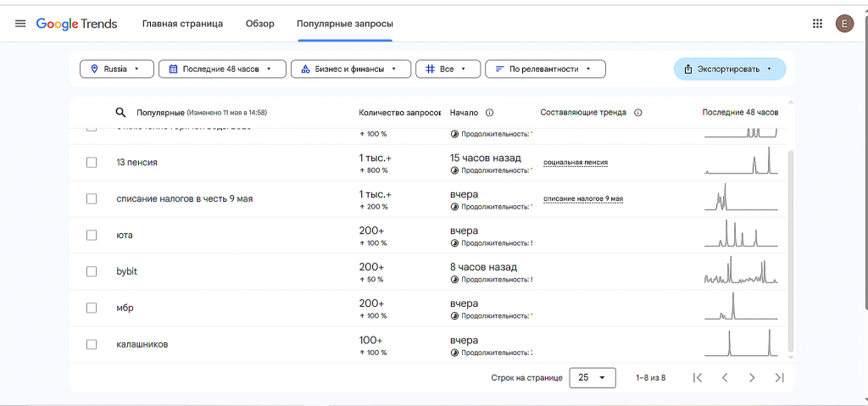Show info about Составляющие тренда column
The height and width of the screenshot is (406, 868).
point(638,113)
